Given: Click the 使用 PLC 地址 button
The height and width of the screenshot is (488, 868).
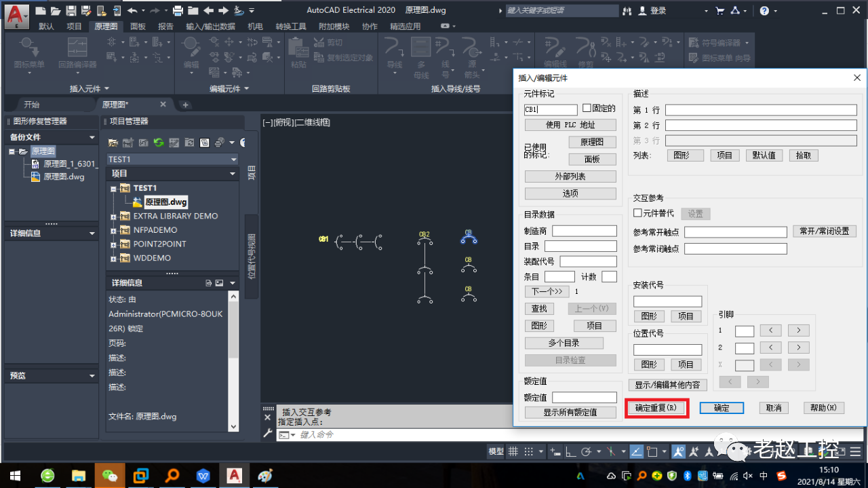Looking at the screenshot, I should click(x=570, y=125).
